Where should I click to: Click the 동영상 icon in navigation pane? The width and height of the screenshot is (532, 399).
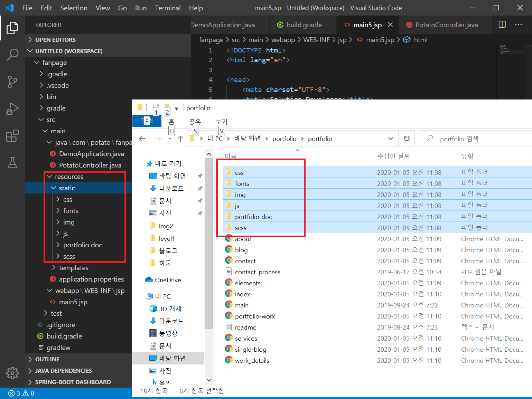[153, 333]
